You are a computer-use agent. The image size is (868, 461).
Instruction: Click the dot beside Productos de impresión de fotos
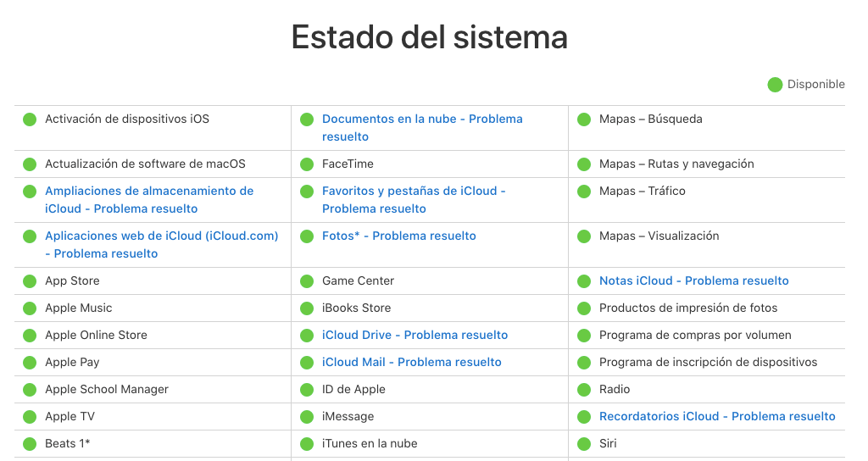point(584,308)
